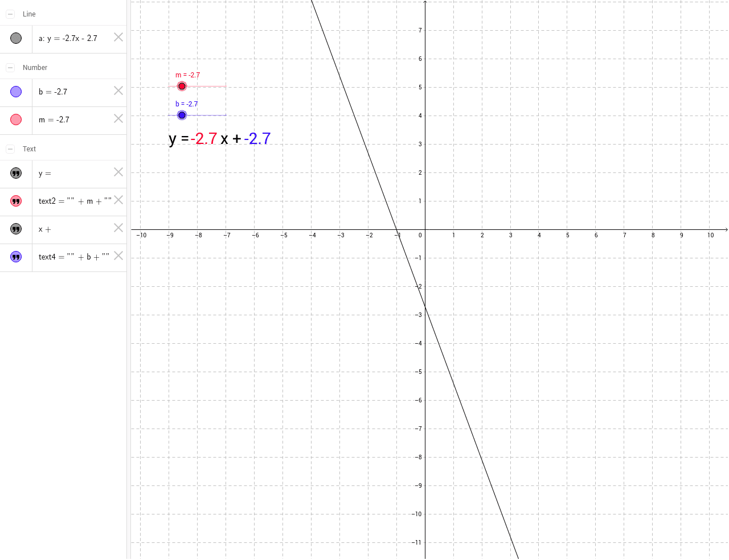The image size is (729, 560).
Task: Delete the 'y =' text row
Action: coord(118,172)
